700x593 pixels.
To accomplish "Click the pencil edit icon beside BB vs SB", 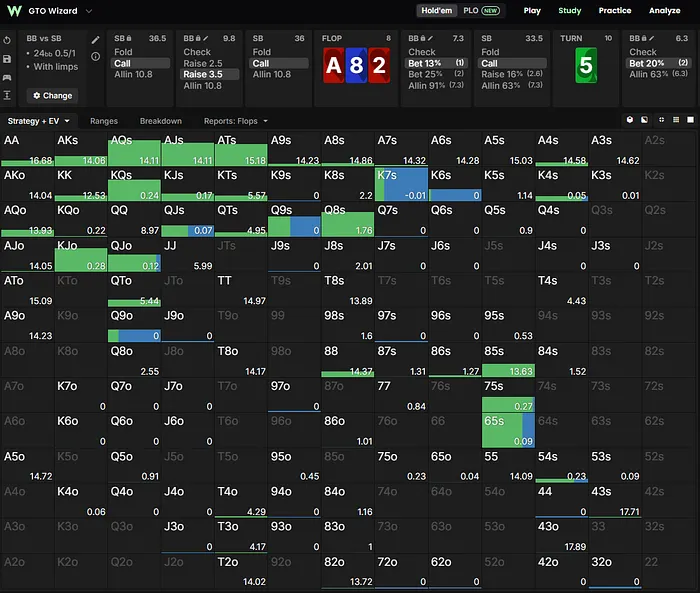I will tap(96, 40).
